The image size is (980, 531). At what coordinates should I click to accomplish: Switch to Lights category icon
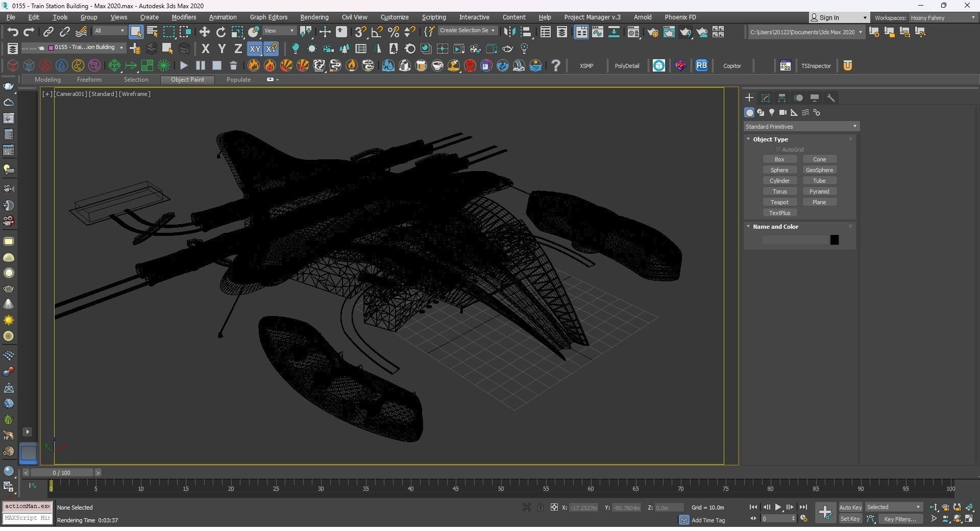(x=772, y=112)
